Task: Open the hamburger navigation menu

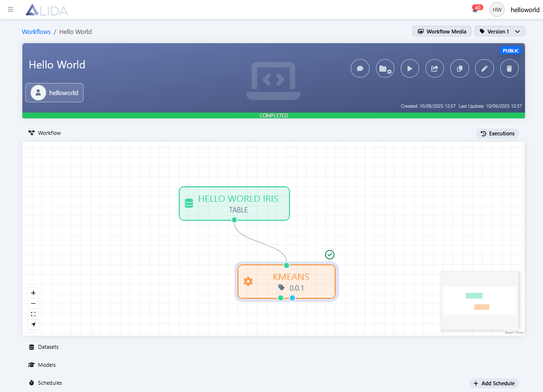Action: coord(10,9)
